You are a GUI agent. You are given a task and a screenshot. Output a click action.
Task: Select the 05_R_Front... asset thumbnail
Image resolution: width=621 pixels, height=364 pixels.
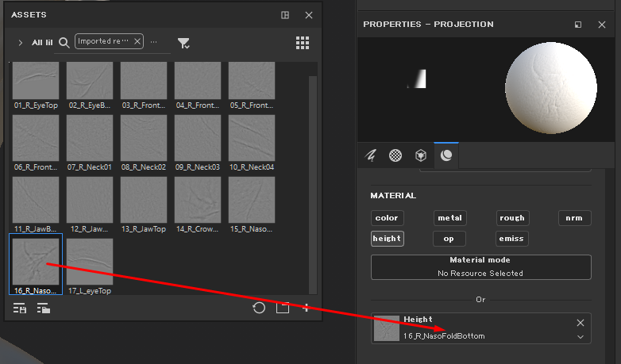click(252, 80)
